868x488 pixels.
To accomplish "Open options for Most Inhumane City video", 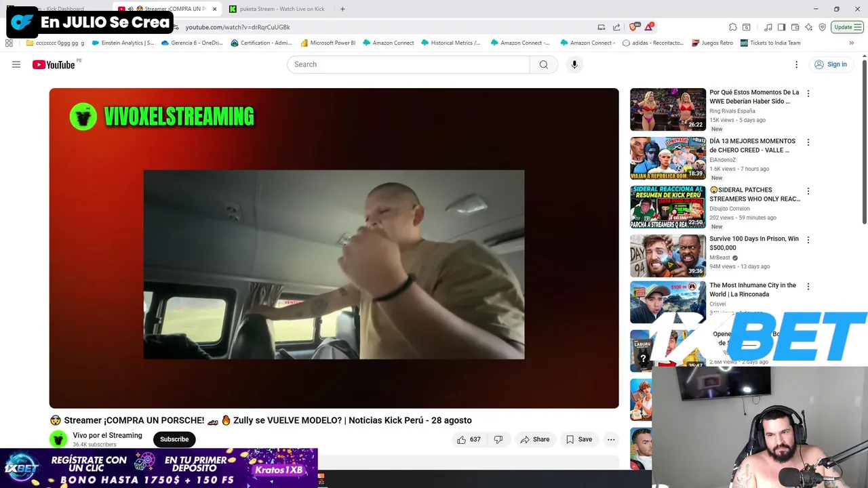I will click(x=808, y=287).
